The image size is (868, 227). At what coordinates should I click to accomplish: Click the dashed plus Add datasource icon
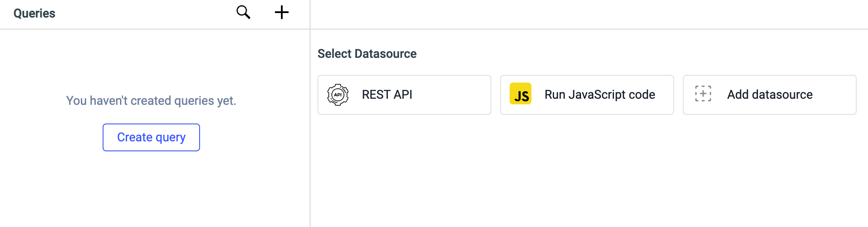pyautogui.click(x=703, y=94)
